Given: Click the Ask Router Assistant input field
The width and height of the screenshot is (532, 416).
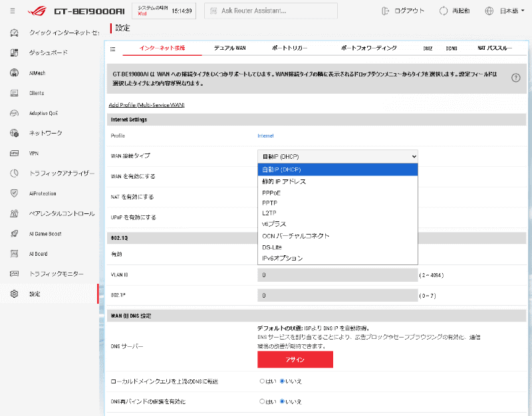Looking at the screenshot, I should point(271,11).
